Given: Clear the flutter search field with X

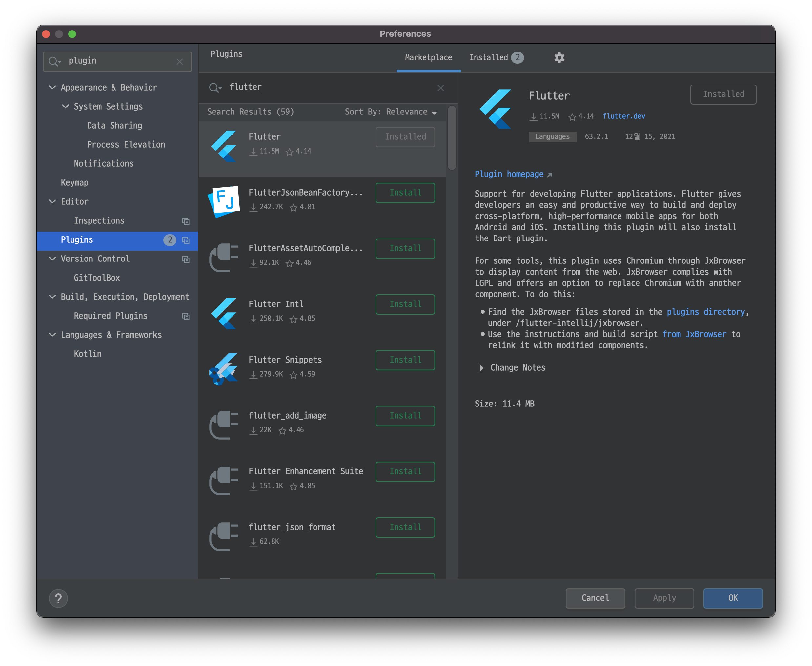Looking at the screenshot, I should (440, 88).
